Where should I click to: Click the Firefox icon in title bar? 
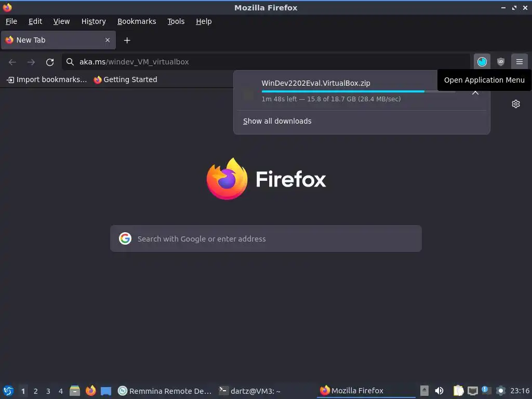[x=7, y=7]
